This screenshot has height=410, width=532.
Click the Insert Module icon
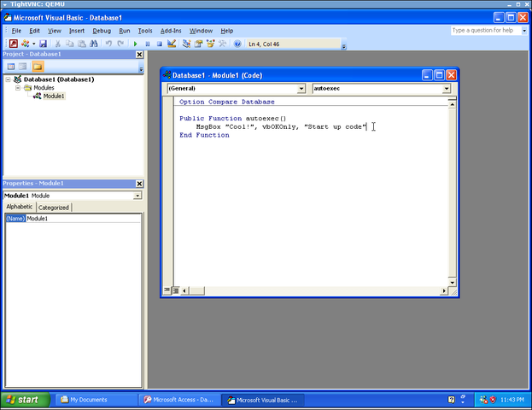point(26,44)
